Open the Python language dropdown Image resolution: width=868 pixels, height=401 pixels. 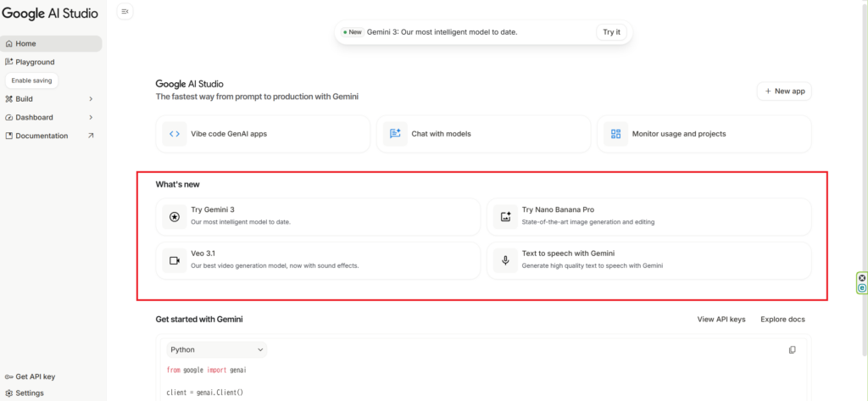(x=216, y=349)
